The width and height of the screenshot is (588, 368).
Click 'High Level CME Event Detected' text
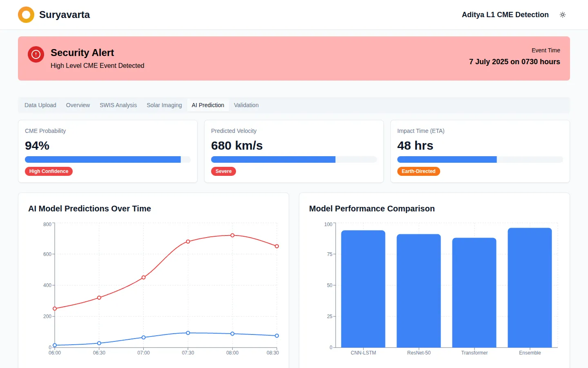click(x=97, y=65)
